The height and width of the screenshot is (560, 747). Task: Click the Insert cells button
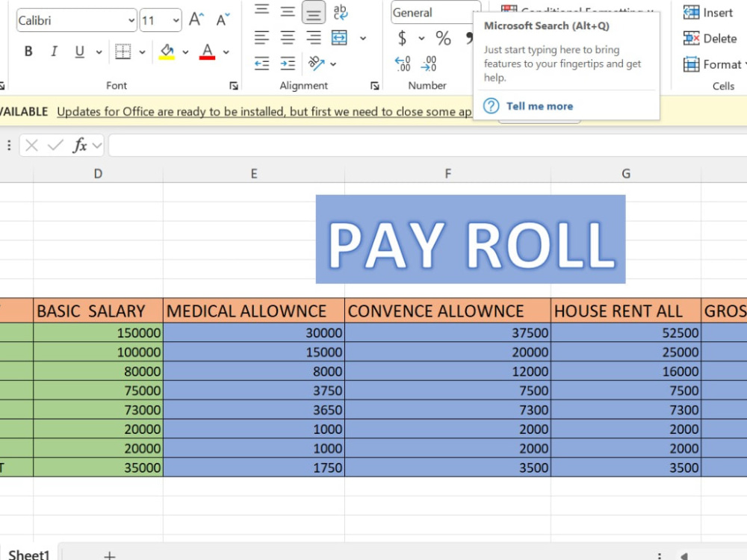[x=708, y=13]
